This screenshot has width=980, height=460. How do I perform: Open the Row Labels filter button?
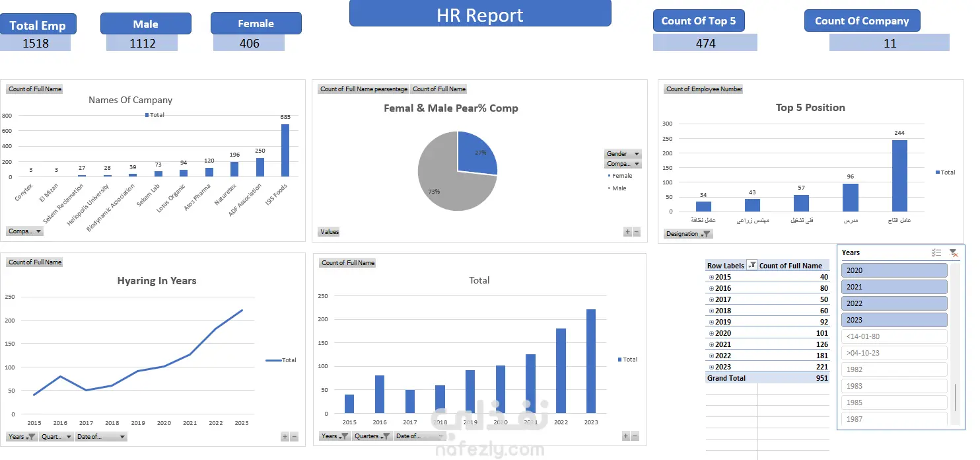click(x=752, y=266)
